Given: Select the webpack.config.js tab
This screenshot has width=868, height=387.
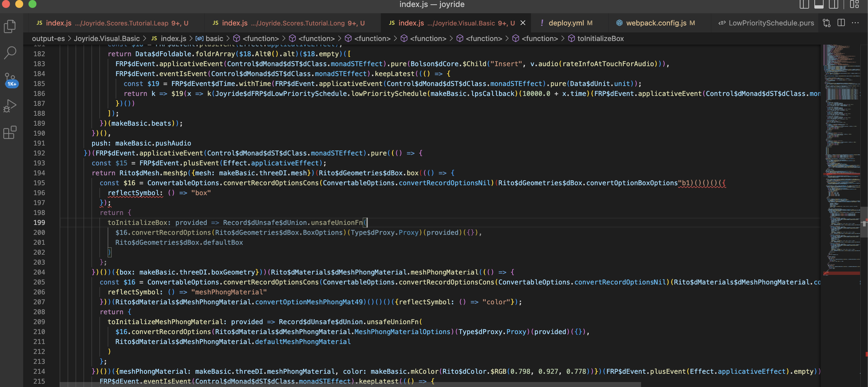Looking at the screenshot, I should pos(656,23).
